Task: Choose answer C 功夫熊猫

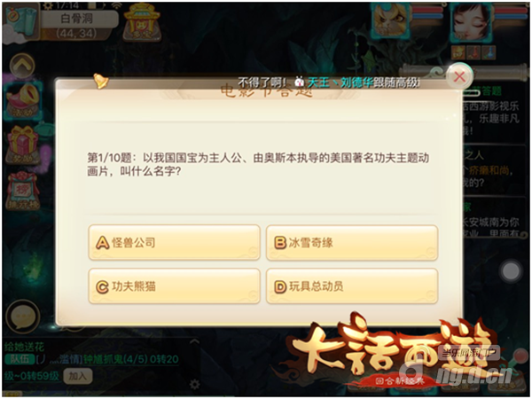Action: coord(174,286)
